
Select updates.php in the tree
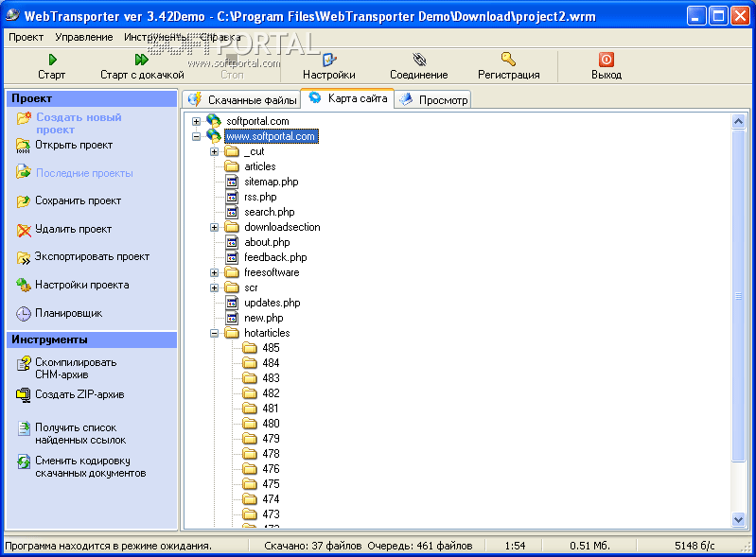coord(272,303)
